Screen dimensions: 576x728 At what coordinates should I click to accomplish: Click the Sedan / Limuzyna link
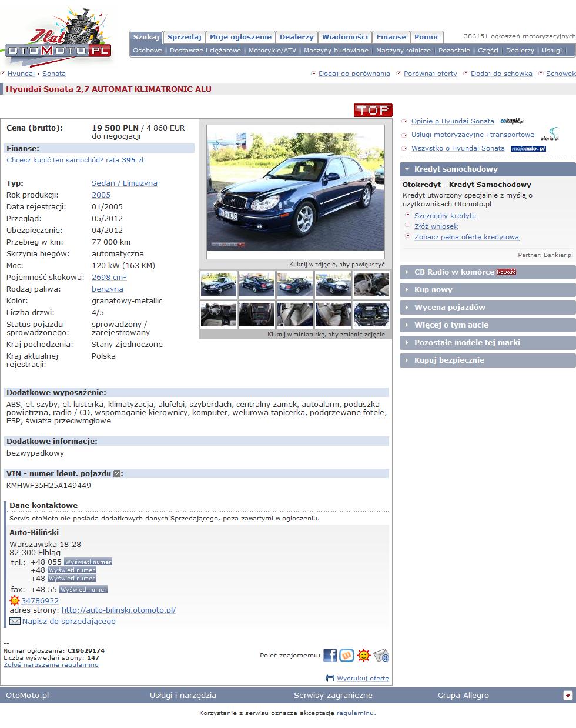tap(125, 183)
